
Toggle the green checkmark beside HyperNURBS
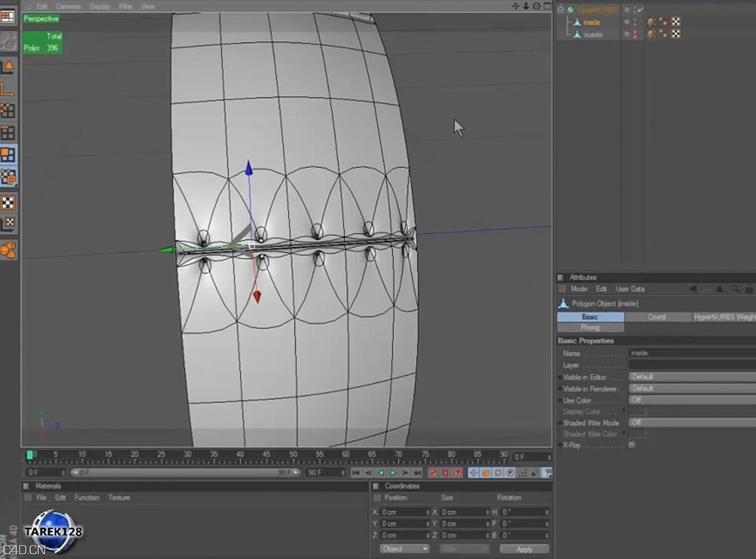[x=640, y=9]
